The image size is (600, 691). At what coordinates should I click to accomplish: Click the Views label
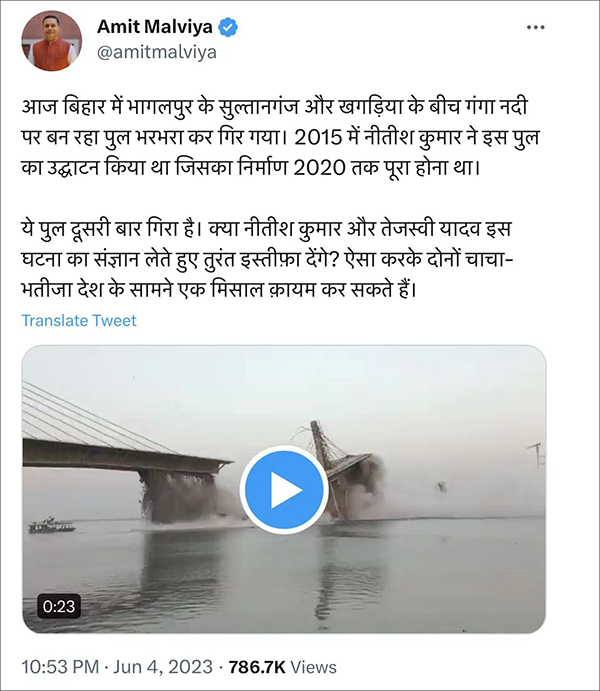click(x=313, y=667)
